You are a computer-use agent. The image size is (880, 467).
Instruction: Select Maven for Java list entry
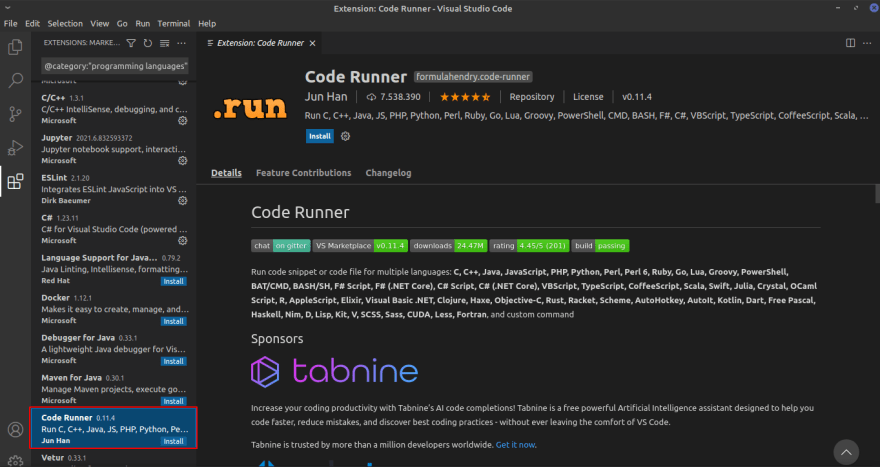click(x=114, y=388)
